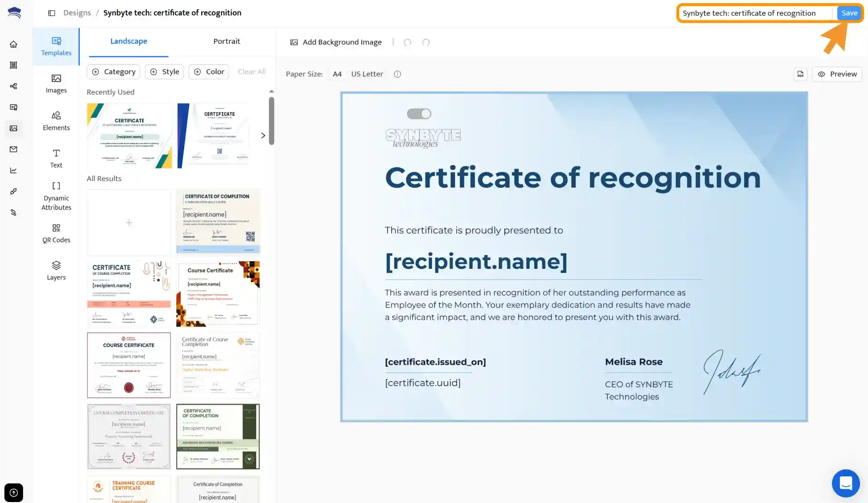Select the US Letter paper size option

[367, 74]
